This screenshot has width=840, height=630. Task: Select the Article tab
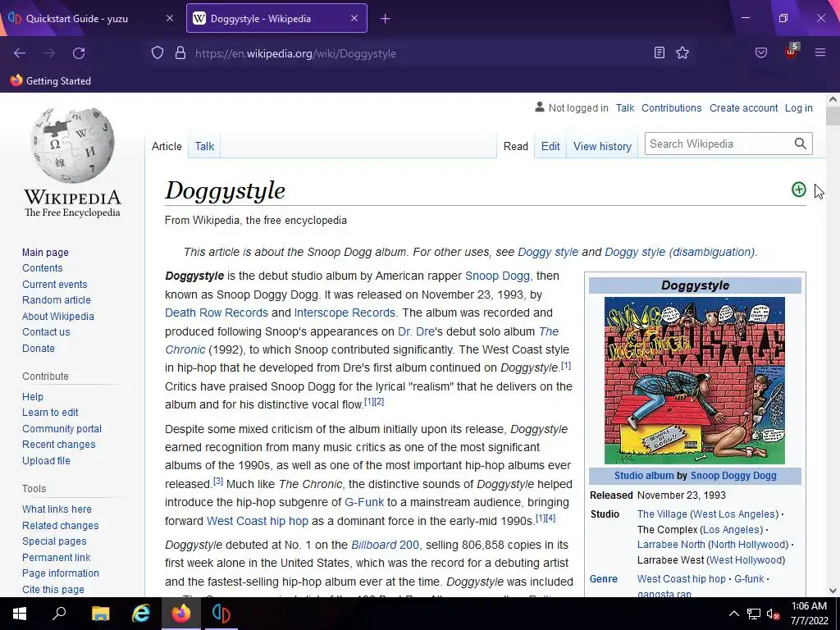tap(167, 146)
